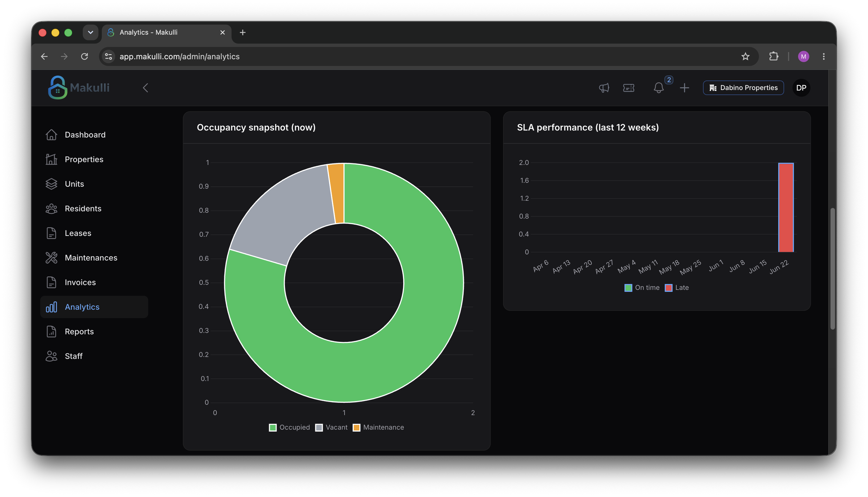Open the tab search dropdown arrow
This screenshot has width=868, height=497.
point(90,33)
